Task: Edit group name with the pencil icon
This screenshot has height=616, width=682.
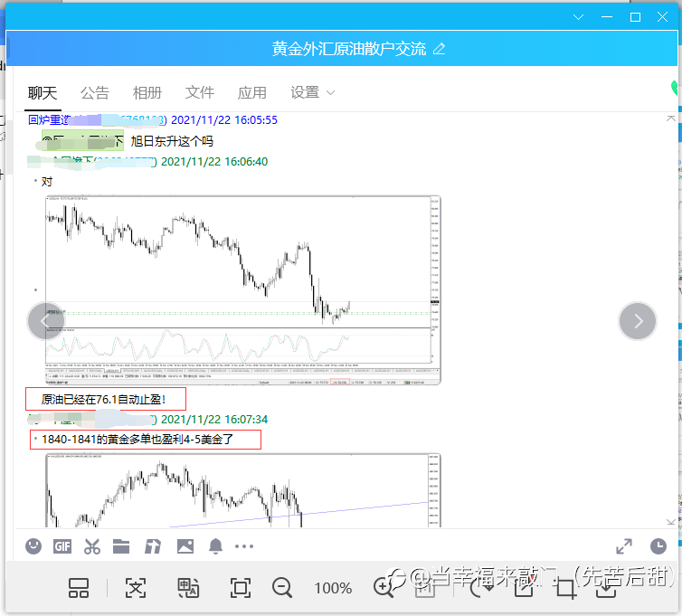Action: 440,49
